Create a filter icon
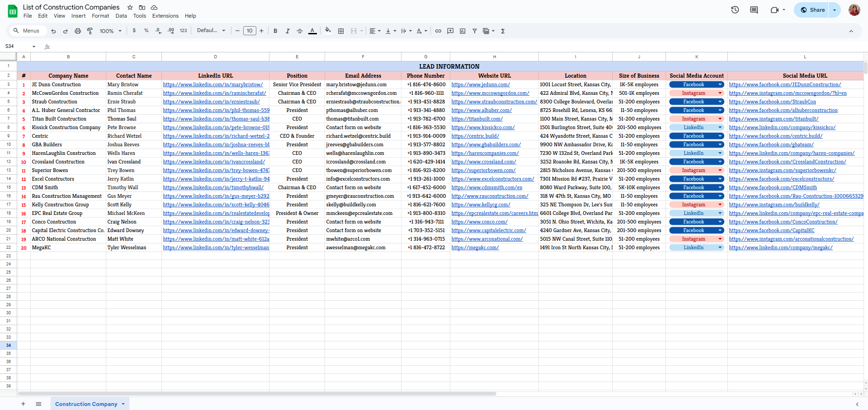Viewport: 868px width, 410px height. [x=475, y=31]
